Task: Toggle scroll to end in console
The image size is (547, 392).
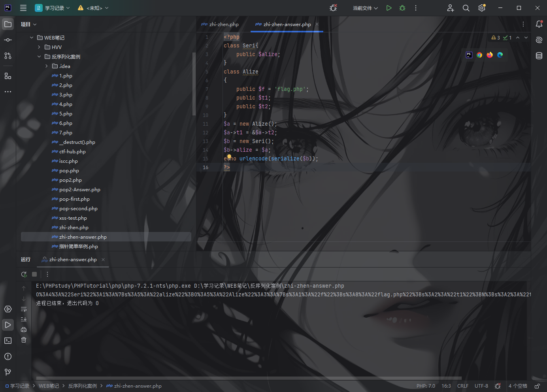Action: (x=24, y=319)
